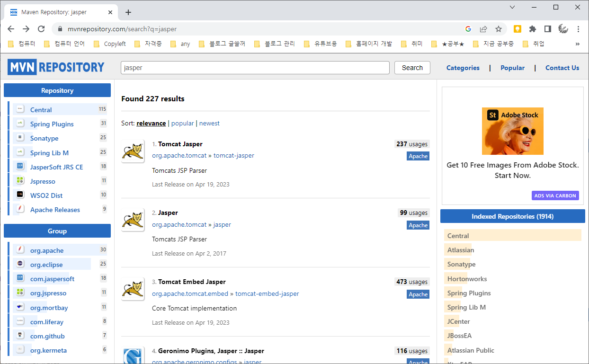589x364 pixels.
Task: Open the 블로그 글쓸꺼 bookmark folder
Action: click(222, 44)
